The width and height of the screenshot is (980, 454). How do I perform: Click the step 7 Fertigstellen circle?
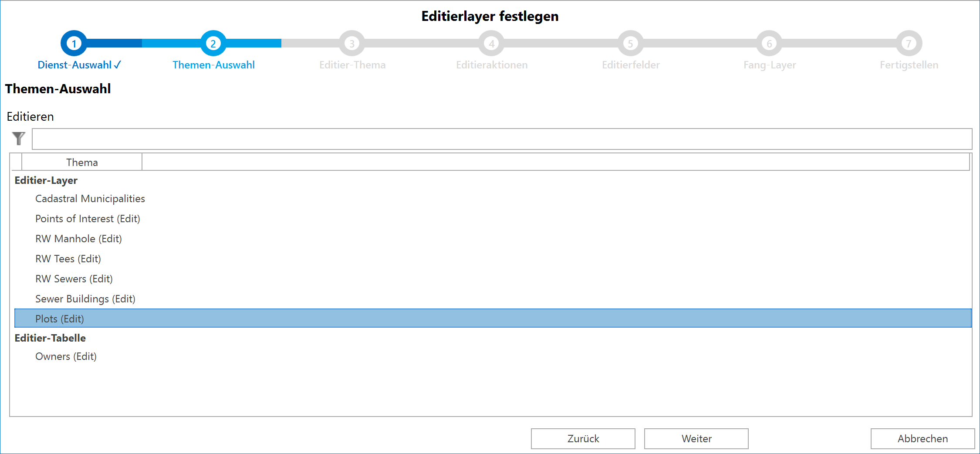tap(909, 43)
